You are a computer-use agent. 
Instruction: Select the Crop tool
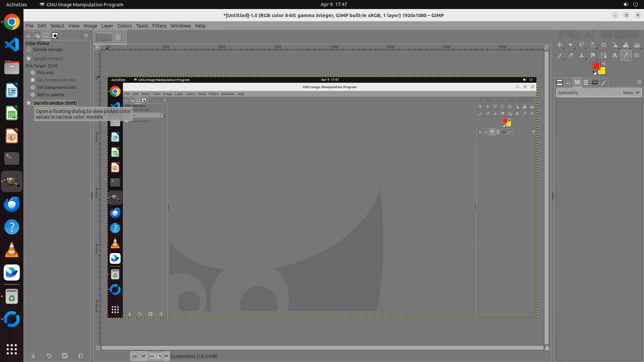(604, 45)
